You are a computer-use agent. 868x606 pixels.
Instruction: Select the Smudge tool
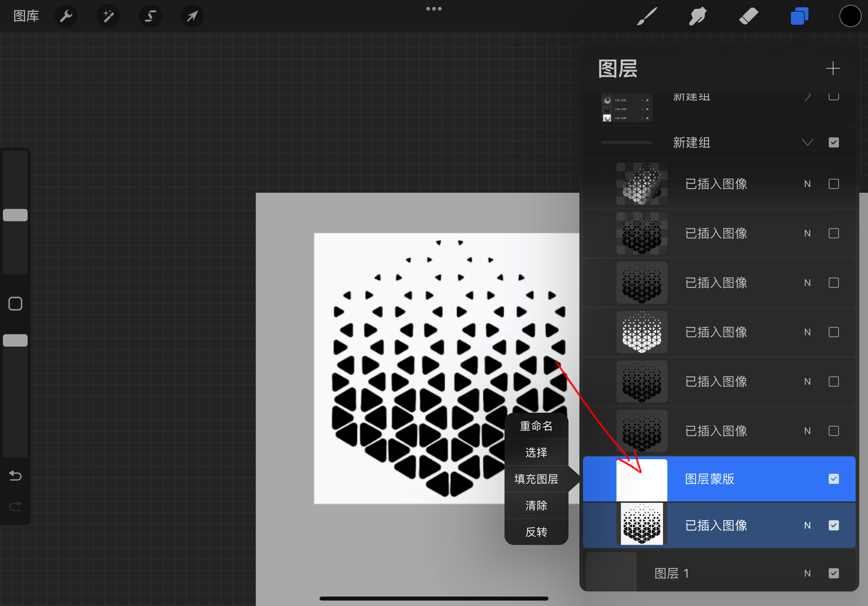[x=698, y=16]
